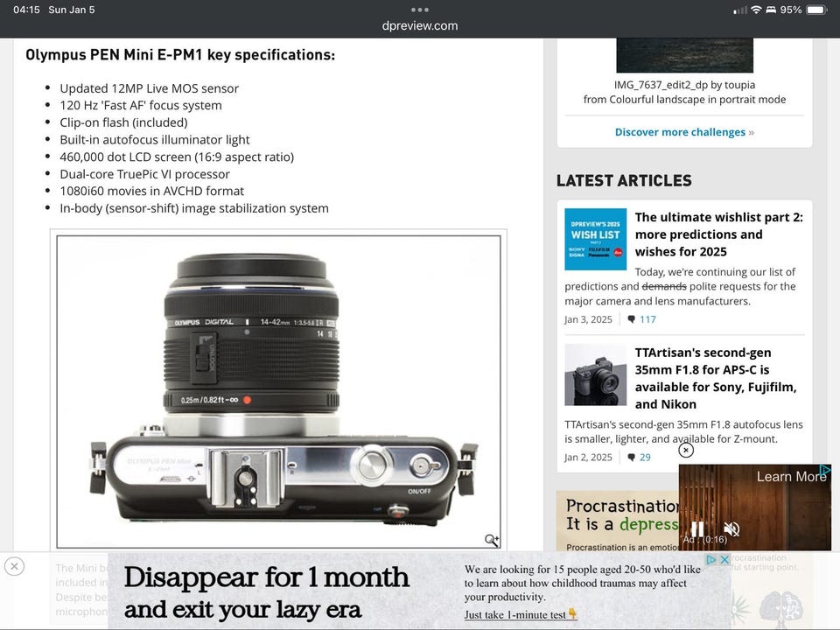
Task: Open IMG_7637_edit2_dp challenge photo thumbnail
Action: click(x=684, y=54)
